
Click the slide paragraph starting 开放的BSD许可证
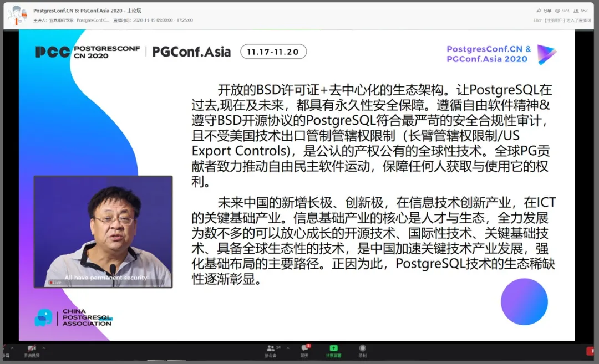coord(370,135)
